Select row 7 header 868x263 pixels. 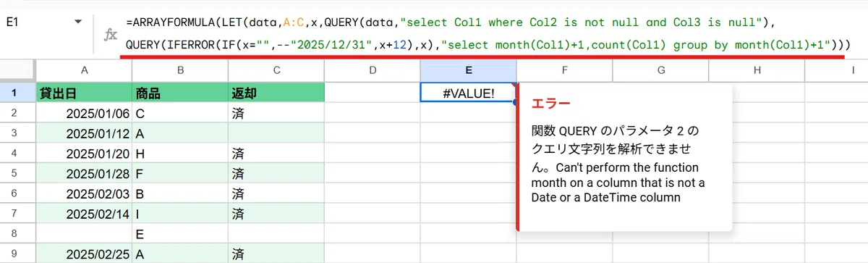17,214
